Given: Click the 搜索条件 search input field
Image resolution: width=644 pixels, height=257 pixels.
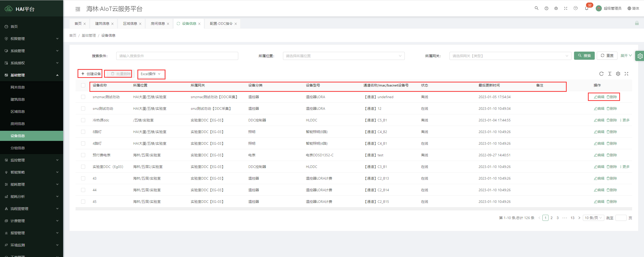Looking at the screenshot, I should (177, 56).
